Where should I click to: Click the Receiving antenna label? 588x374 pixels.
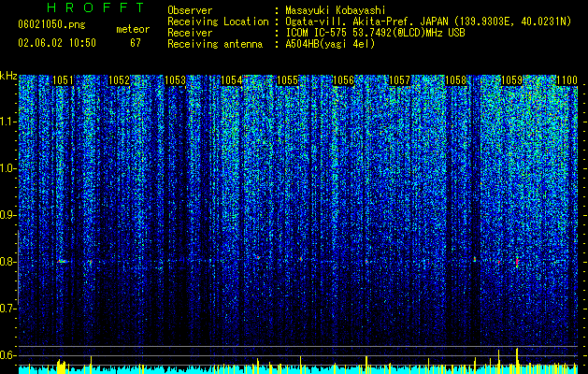215,44
